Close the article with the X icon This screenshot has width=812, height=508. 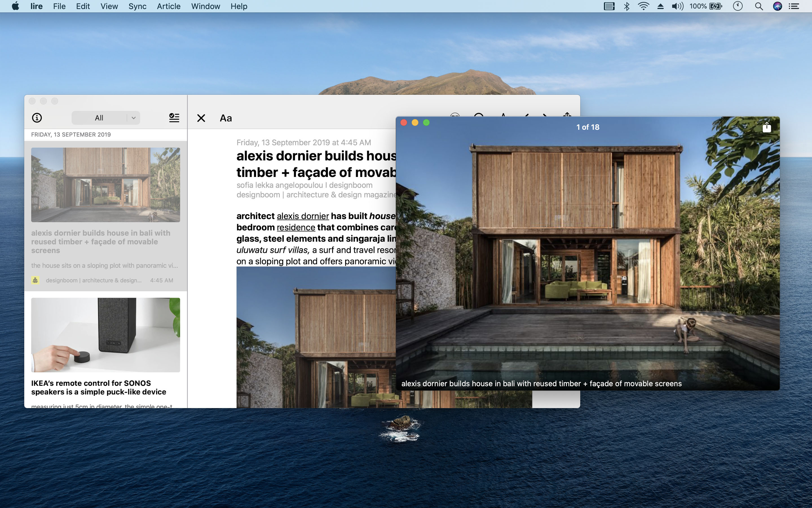201,118
